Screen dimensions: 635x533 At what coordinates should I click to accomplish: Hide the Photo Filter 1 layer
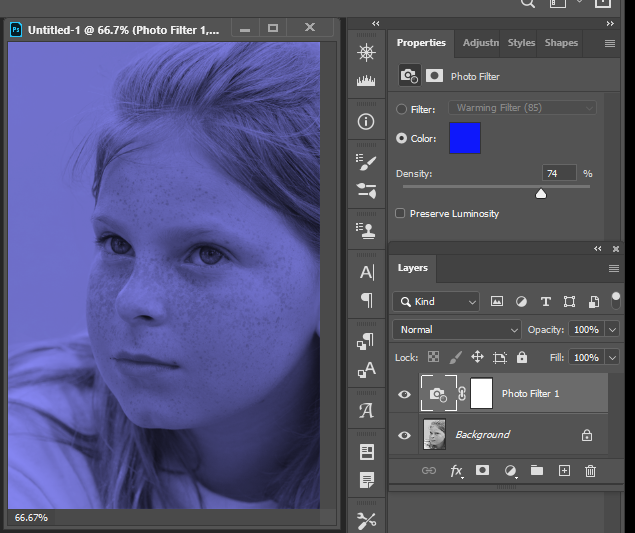click(404, 394)
